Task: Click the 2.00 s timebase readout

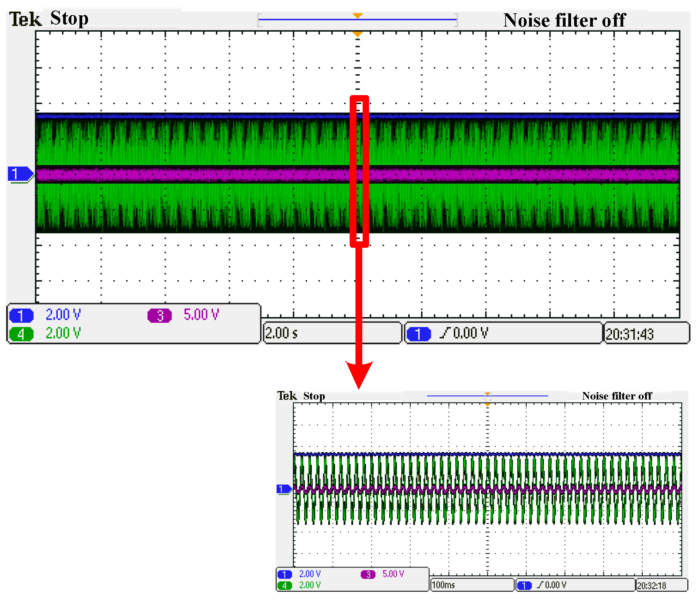Action: pyautogui.click(x=282, y=333)
